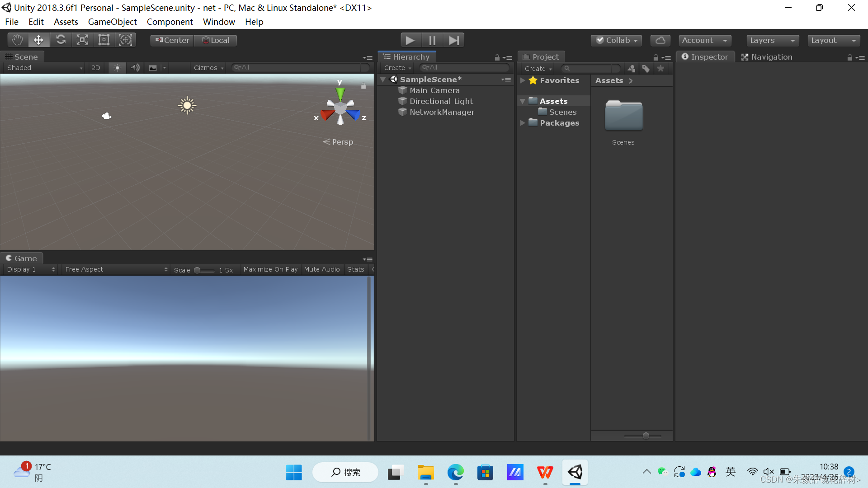Open the Cloud services icon

click(x=660, y=40)
